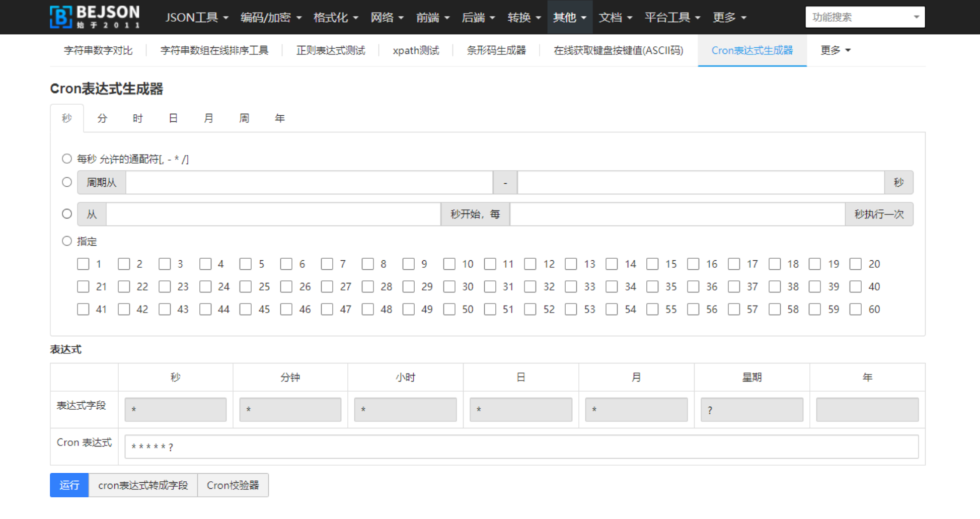Tick the checkbox for second 60
980x519 pixels.
point(856,309)
